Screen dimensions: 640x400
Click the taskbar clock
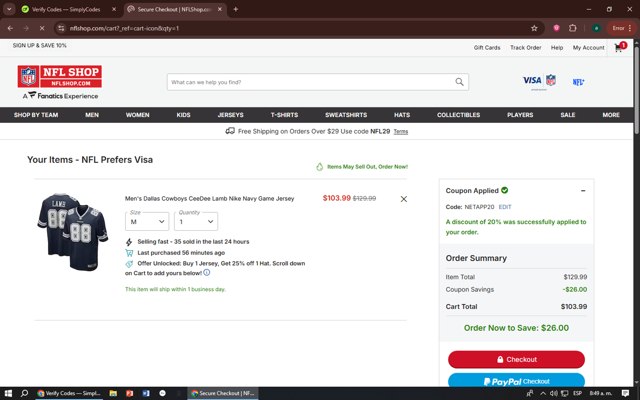tap(601, 393)
